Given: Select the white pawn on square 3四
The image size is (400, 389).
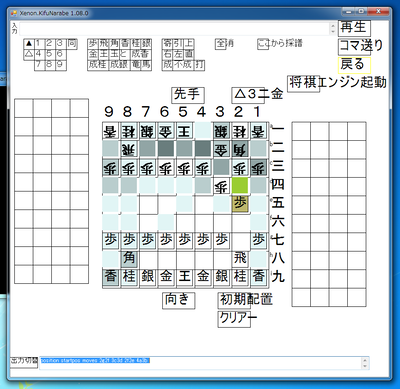Looking at the screenshot, I should click(221, 186).
